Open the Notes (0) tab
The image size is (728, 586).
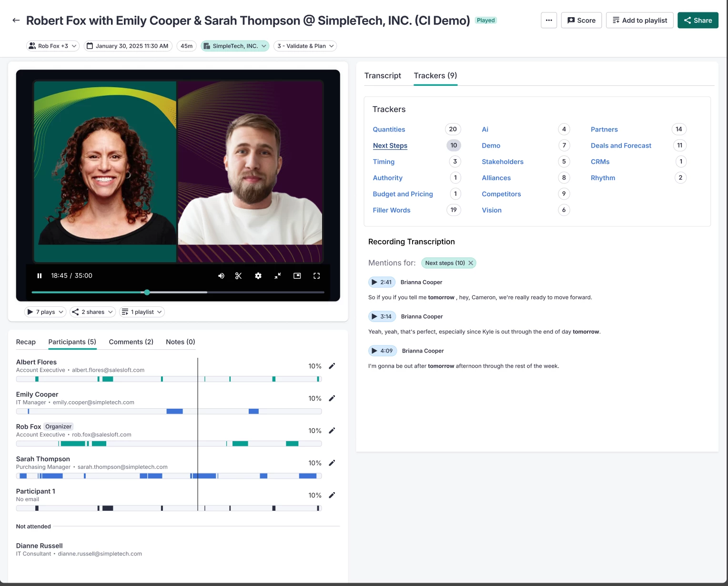(181, 342)
